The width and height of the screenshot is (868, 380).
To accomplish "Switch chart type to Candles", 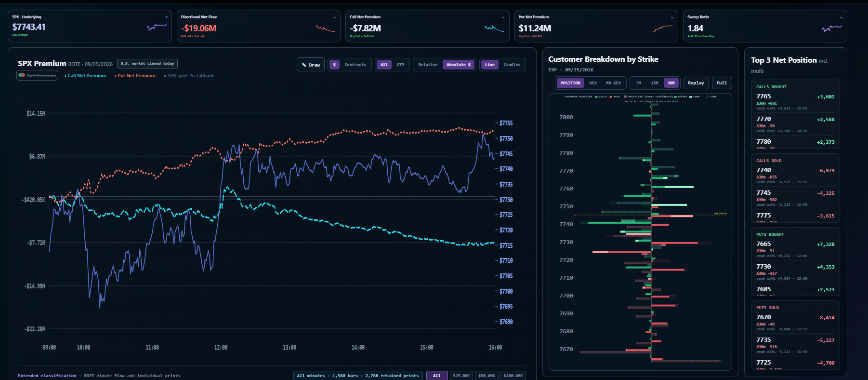I will pyautogui.click(x=512, y=65).
